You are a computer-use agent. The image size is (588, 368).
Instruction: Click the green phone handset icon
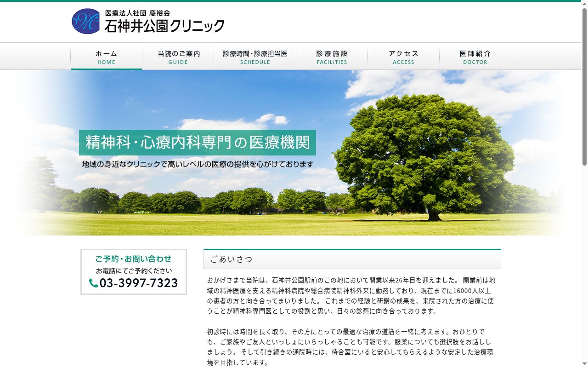coord(93,283)
